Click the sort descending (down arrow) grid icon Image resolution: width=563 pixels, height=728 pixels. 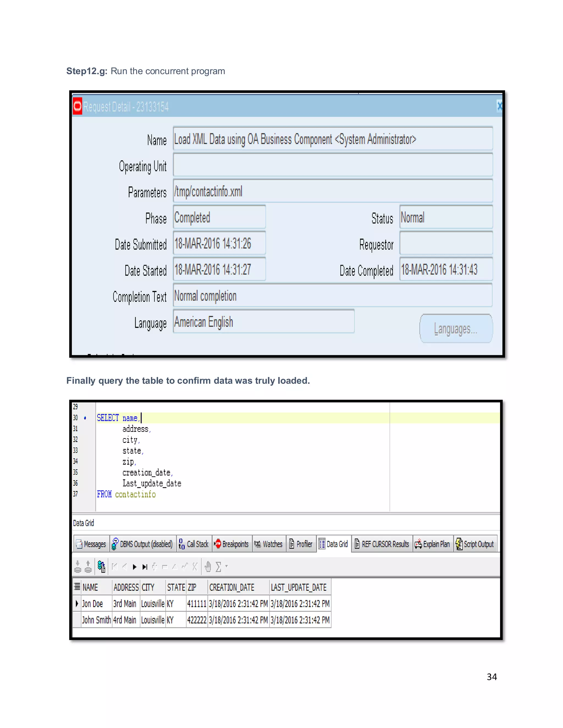click(x=78, y=566)
